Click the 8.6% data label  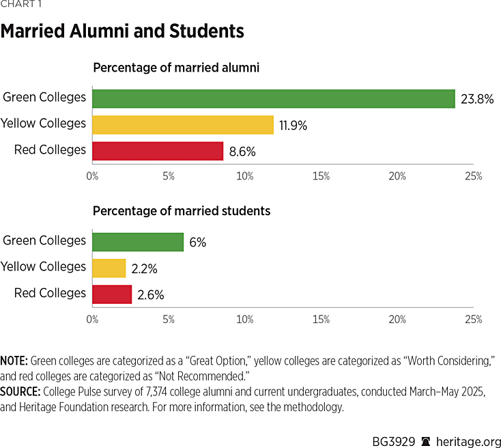pyautogui.click(x=243, y=151)
